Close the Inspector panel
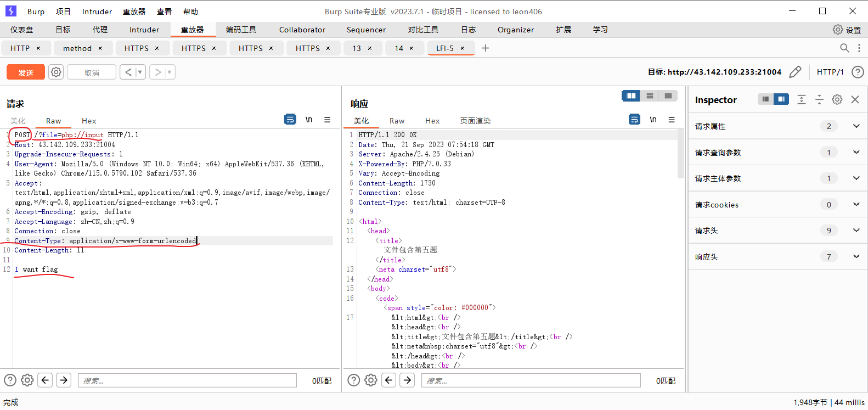This screenshot has width=868, height=410. 855,99
